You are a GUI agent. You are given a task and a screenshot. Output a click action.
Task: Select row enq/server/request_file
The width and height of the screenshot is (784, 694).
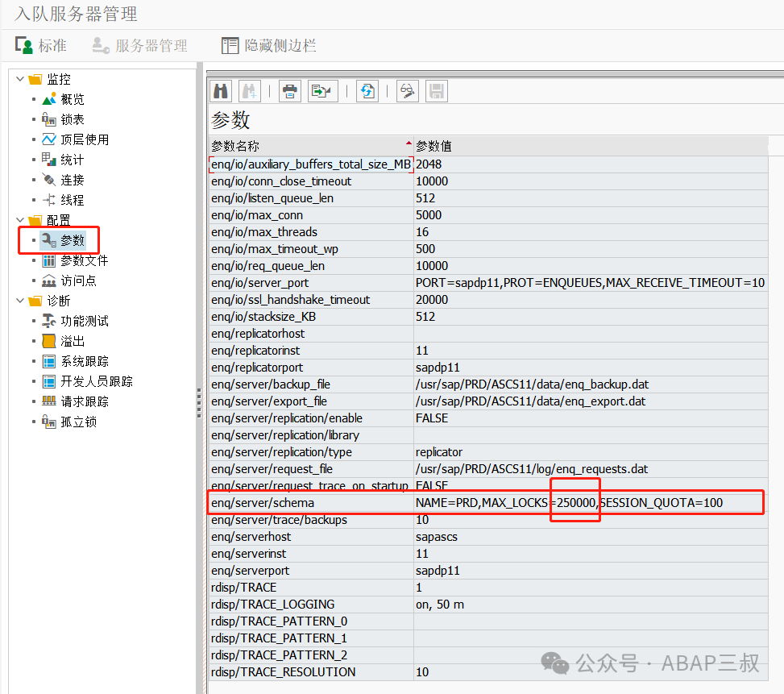(x=488, y=469)
